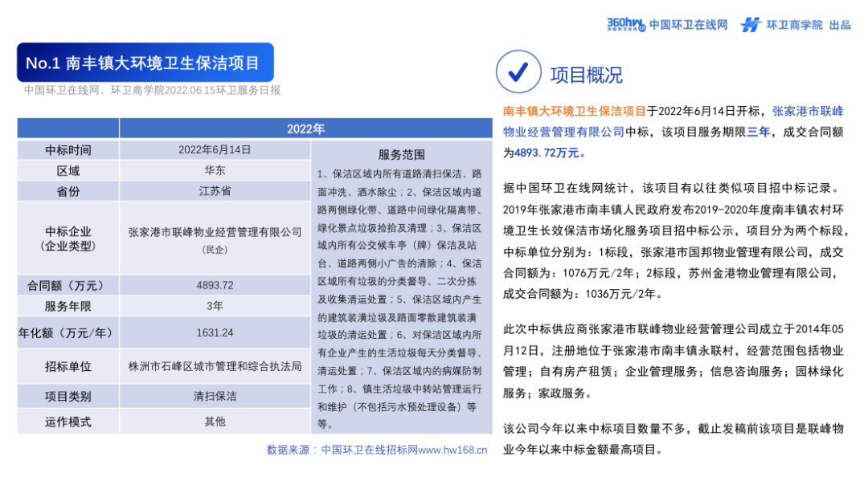The image size is (868, 481).
Task: Click the 1076万元/2年 amount text
Action: pyautogui.click(x=598, y=273)
